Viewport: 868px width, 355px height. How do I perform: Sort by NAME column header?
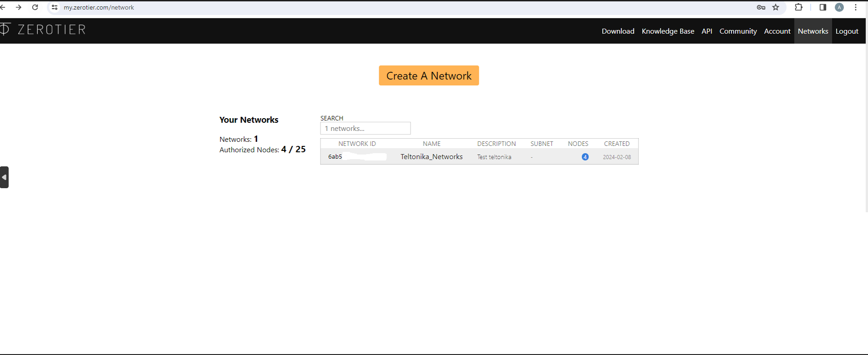pyautogui.click(x=431, y=144)
